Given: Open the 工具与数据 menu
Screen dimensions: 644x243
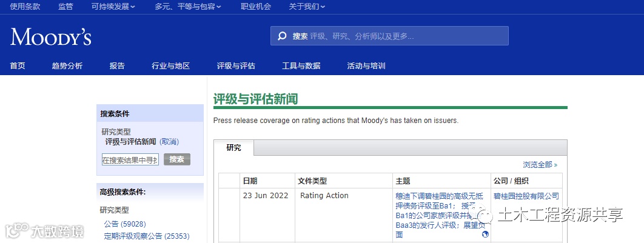Looking at the screenshot, I should (x=301, y=65).
